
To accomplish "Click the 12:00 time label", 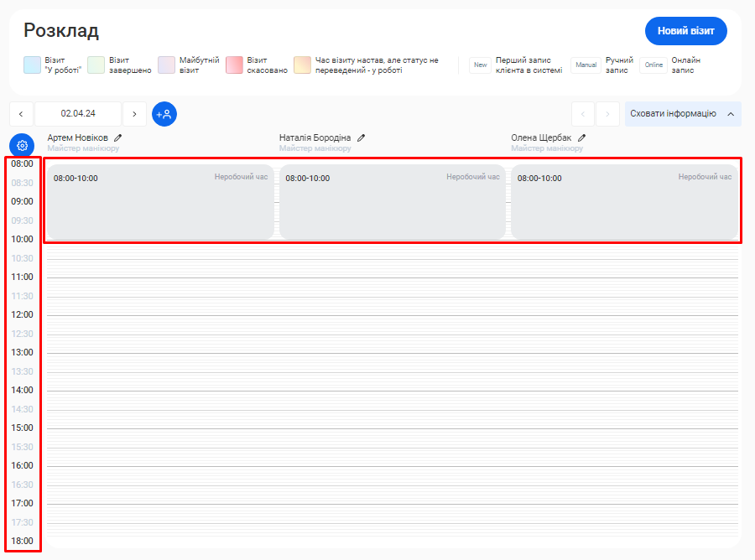I will tap(22, 314).
